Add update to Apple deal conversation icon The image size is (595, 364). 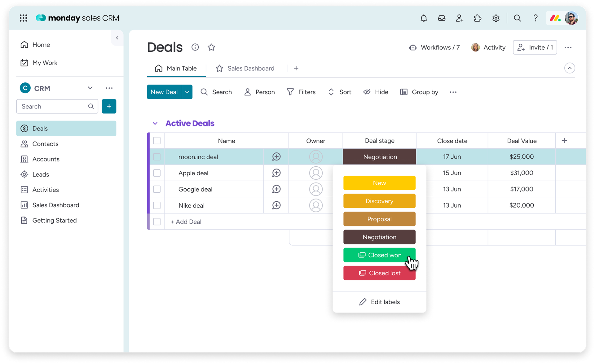pyautogui.click(x=276, y=173)
